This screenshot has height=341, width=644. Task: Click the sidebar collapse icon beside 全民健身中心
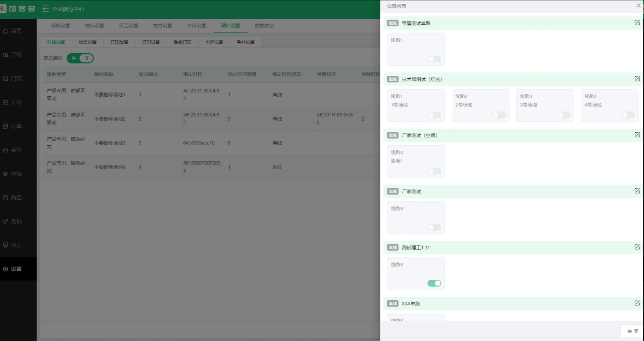45,9
